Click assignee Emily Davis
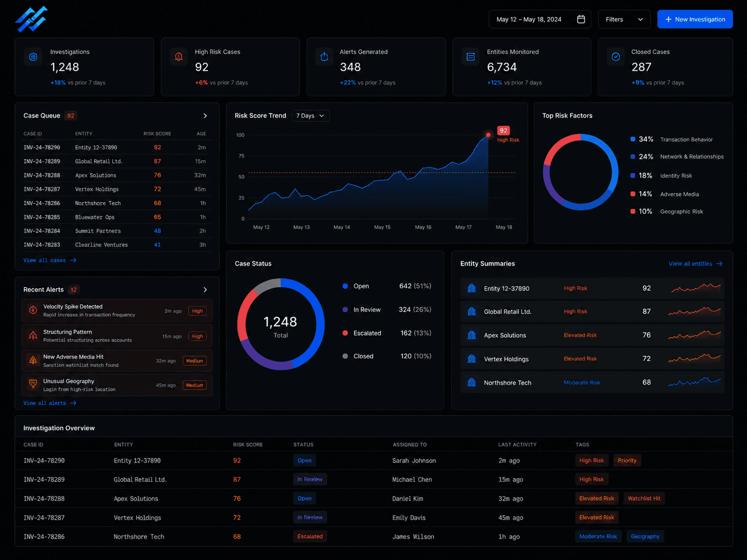Screen dimensions: 747x560 pos(409,518)
